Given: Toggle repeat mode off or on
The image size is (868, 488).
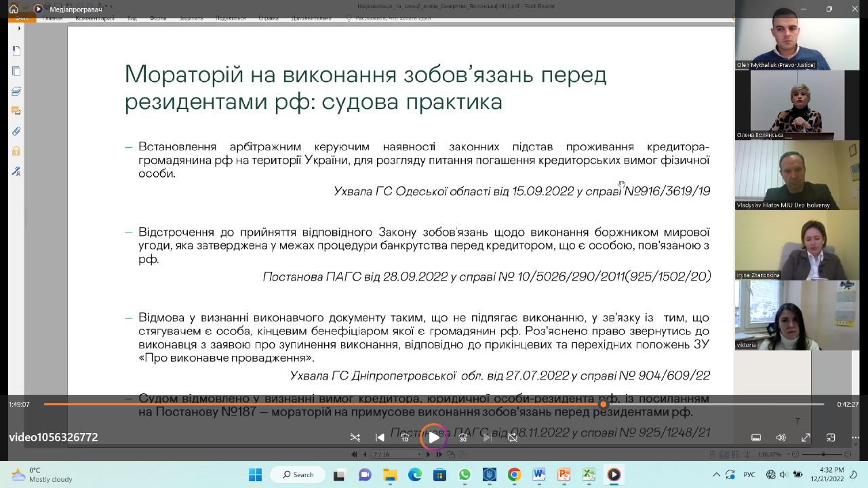Looking at the screenshot, I should (x=513, y=438).
